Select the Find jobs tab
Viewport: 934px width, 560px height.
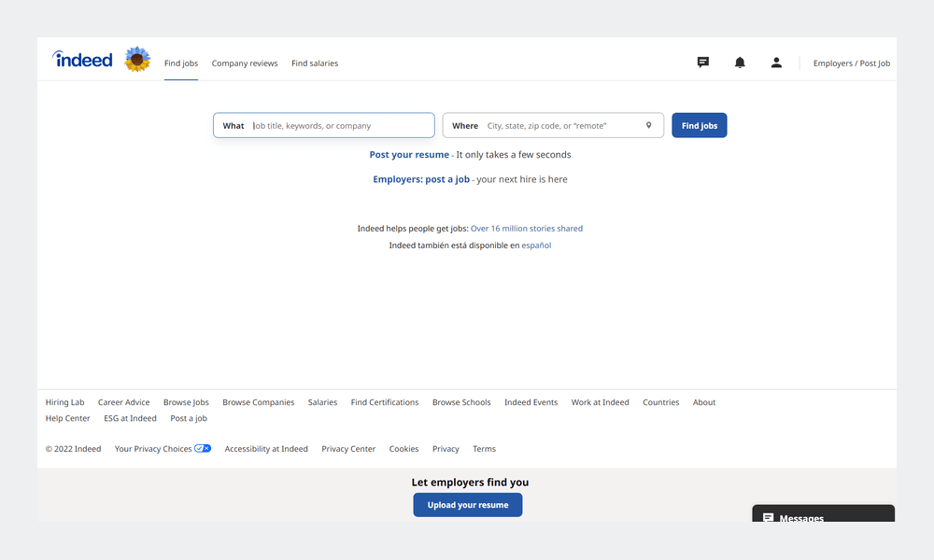[181, 63]
